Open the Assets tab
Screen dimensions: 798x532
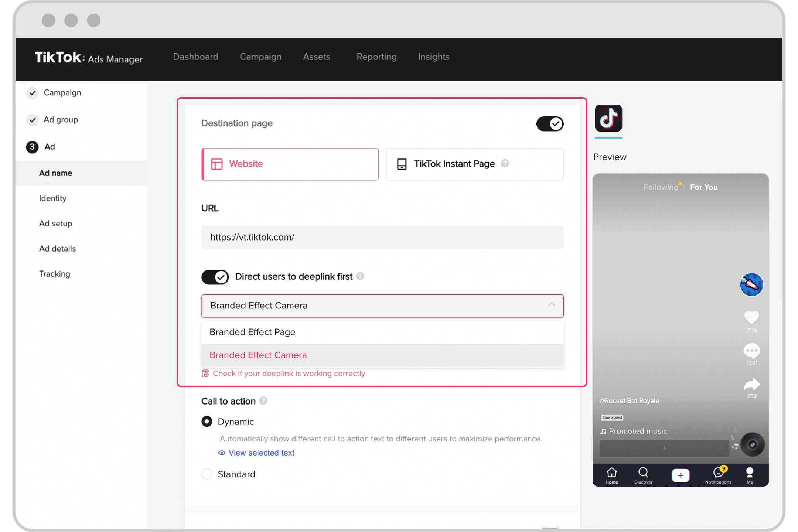point(317,57)
